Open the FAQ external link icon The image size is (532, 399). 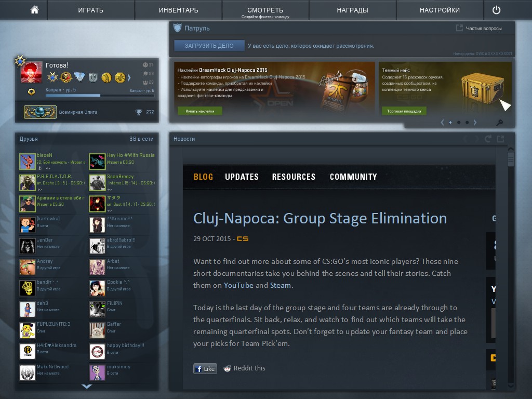[x=459, y=28]
